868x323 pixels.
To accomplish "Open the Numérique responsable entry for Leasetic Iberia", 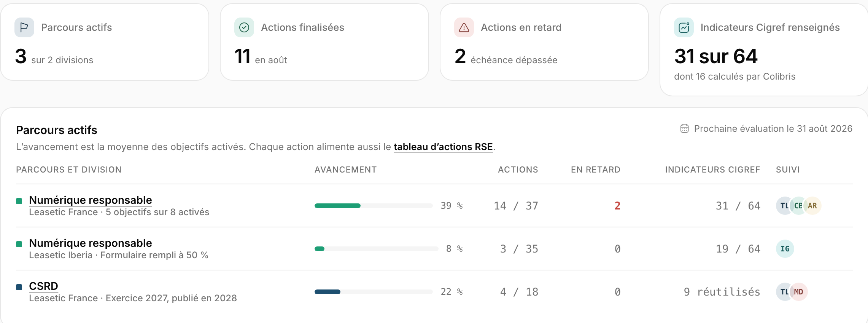I will [x=91, y=243].
